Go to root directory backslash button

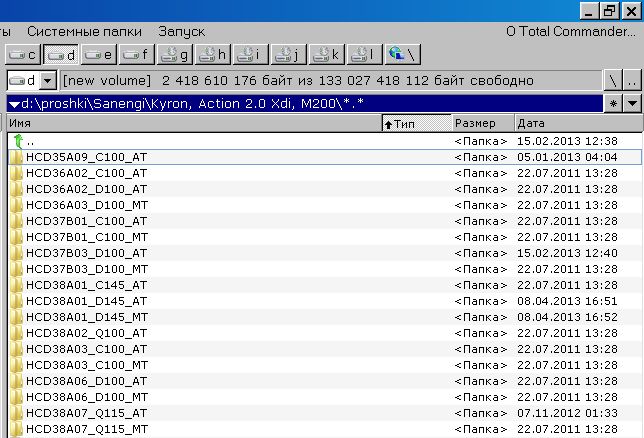click(x=613, y=81)
